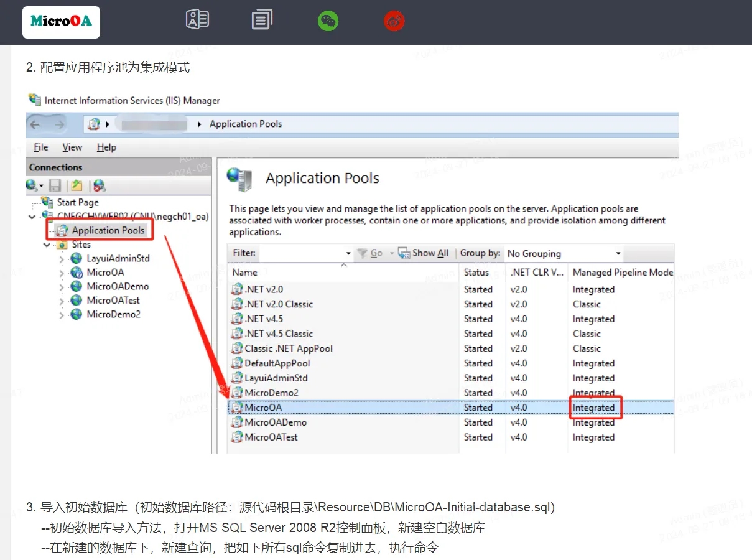Select the MicroOA pool name in the list
752x560 pixels.
click(263, 408)
